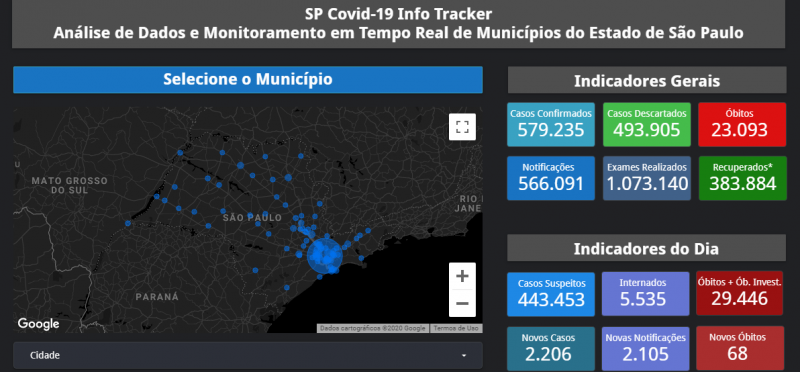Viewport: 800px width, 372px height.
Task: Click Dados cartográficos attribution text
Action: click(373, 328)
